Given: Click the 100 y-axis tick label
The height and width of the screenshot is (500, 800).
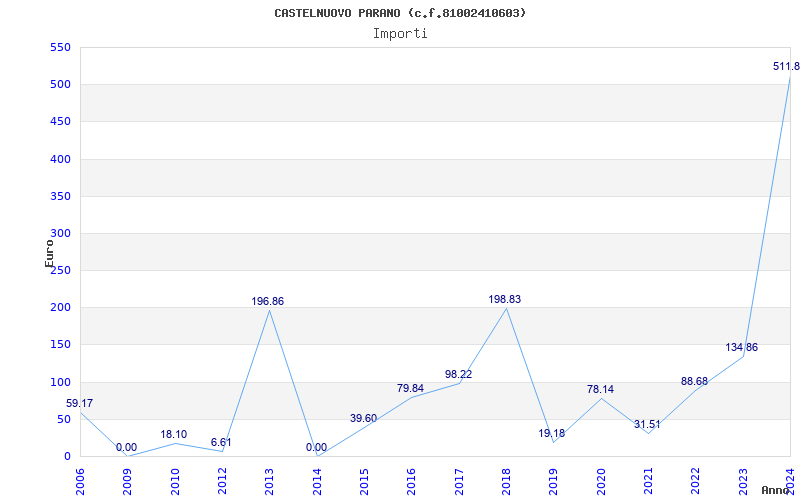Looking at the screenshot, I should 60,382.
